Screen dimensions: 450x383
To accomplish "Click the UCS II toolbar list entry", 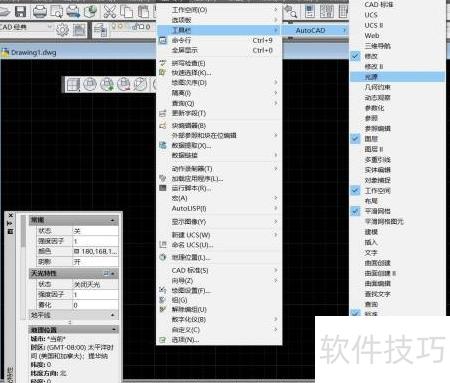I will [x=398, y=25].
